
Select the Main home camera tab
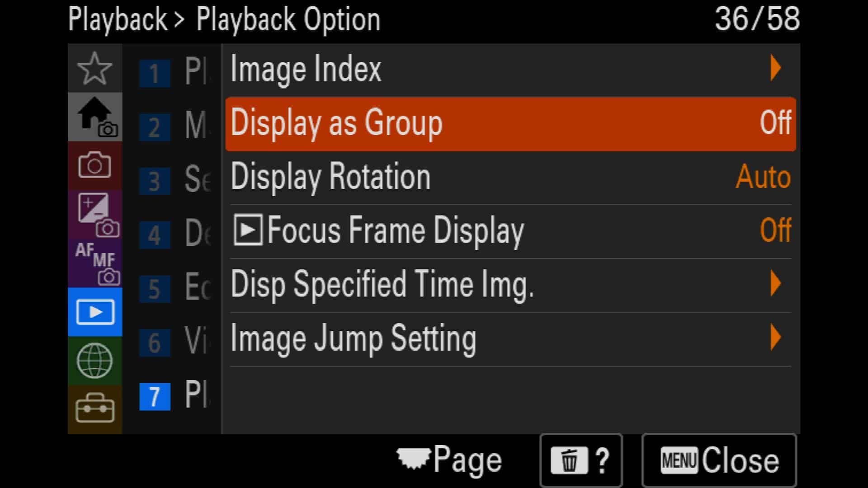[x=94, y=117]
